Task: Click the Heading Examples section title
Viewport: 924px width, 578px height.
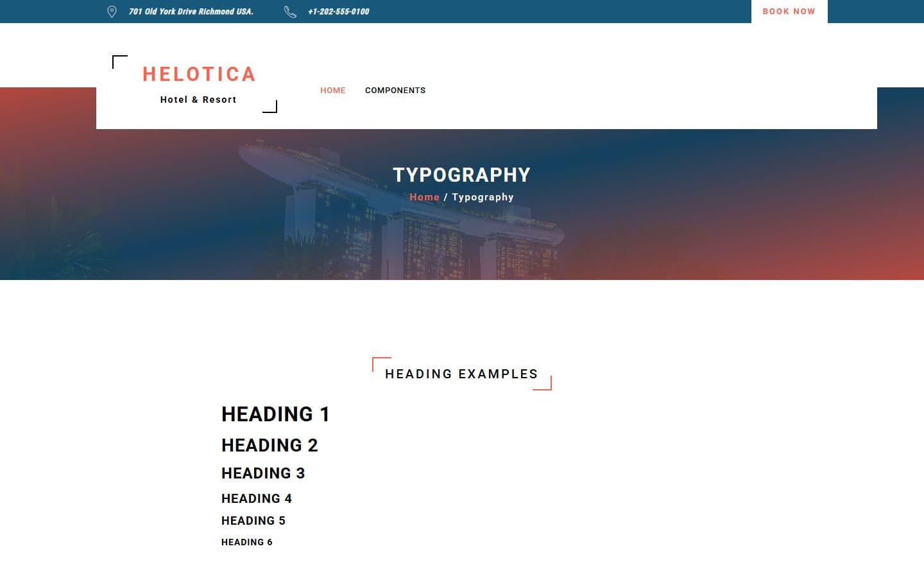Action: point(461,374)
